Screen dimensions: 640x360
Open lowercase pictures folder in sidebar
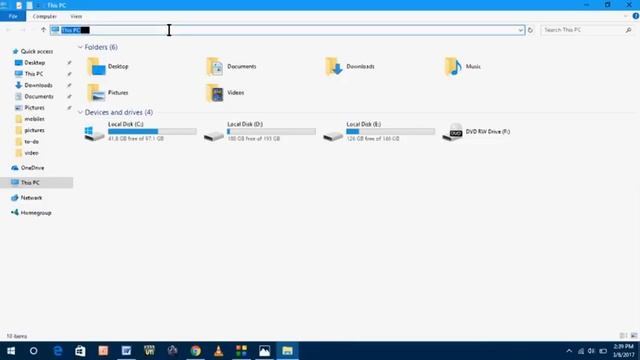coord(34,130)
